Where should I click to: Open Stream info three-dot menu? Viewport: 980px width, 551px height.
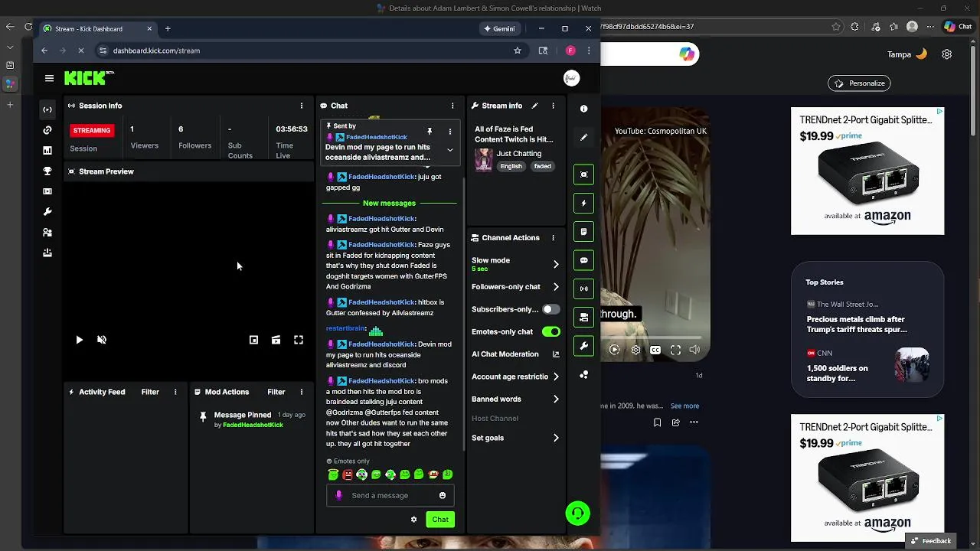coord(553,106)
